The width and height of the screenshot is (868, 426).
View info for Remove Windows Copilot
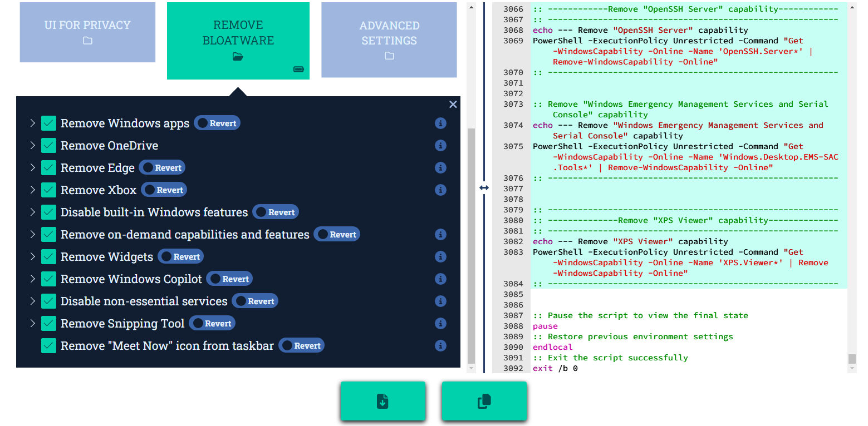[x=440, y=279]
